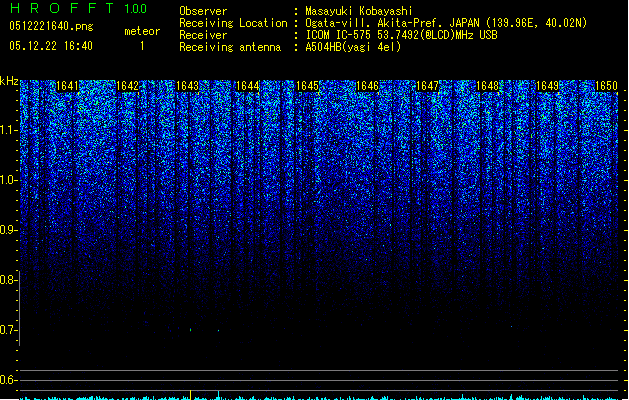This screenshot has width=629, height=400.
Task: Click the cyan peak in the bottom power graph near 1644
Action: (218, 395)
